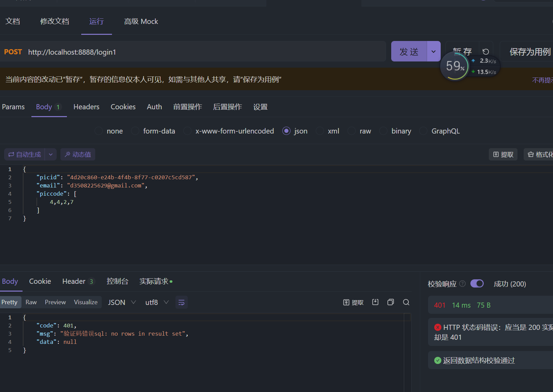Switch response view to Raw

(31, 302)
